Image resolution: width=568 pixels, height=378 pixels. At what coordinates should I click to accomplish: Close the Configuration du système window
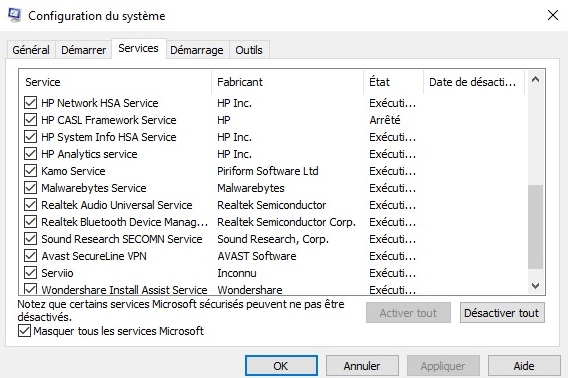pos(553,15)
